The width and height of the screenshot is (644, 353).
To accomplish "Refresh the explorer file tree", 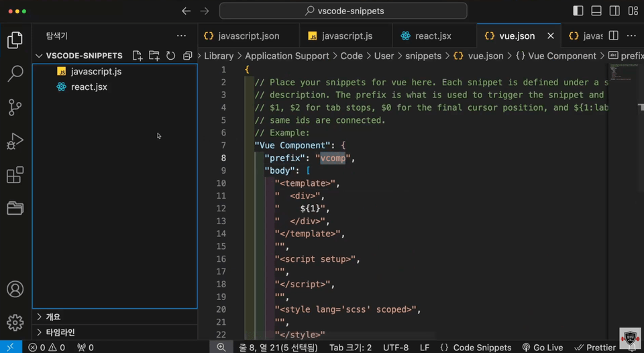I will (x=170, y=56).
